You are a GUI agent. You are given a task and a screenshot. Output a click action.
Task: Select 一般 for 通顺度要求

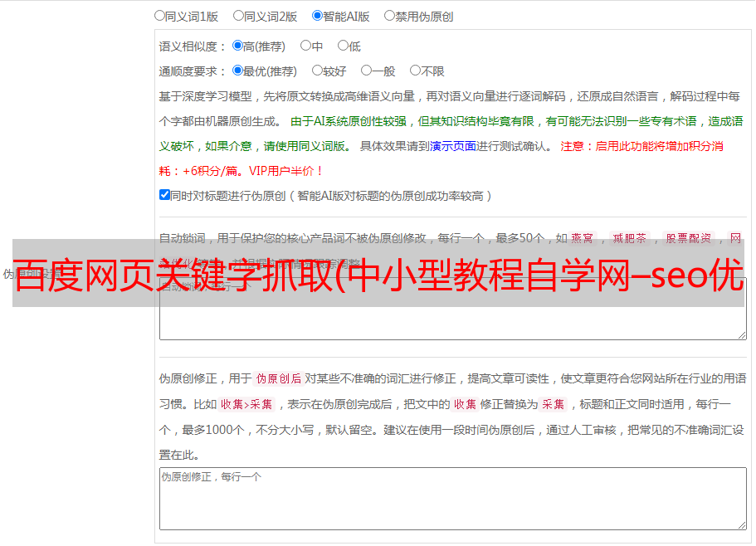pos(366,71)
